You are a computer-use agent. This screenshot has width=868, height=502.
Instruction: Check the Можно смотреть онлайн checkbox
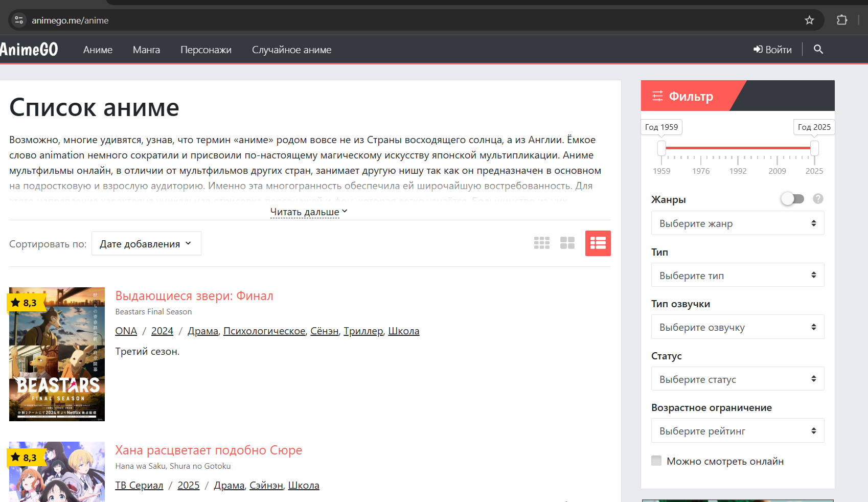click(656, 461)
